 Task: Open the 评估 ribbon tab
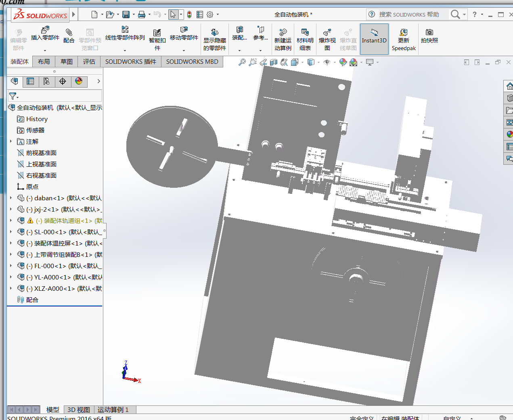(89, 61)
